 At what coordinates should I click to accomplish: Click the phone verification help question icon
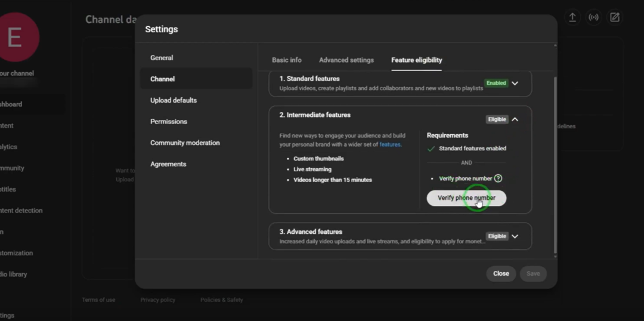pos(498,178)
